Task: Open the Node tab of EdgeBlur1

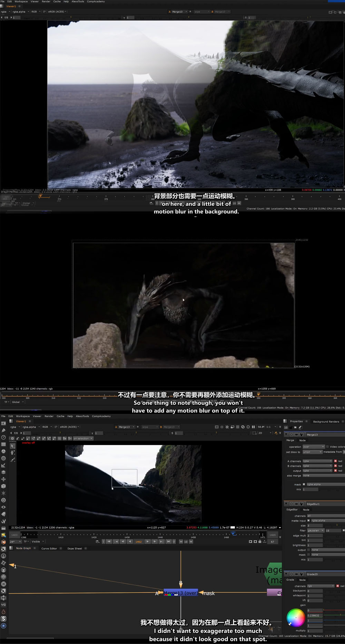Action: (306, 510)
